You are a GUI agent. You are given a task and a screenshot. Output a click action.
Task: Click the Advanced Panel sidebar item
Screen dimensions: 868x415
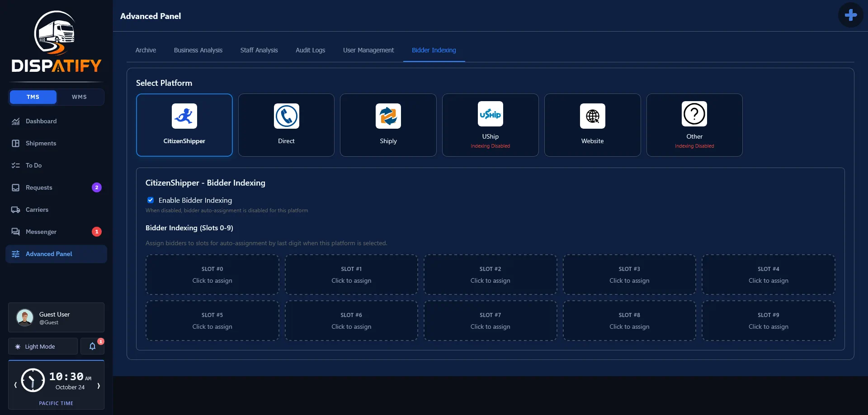[56, 254]
